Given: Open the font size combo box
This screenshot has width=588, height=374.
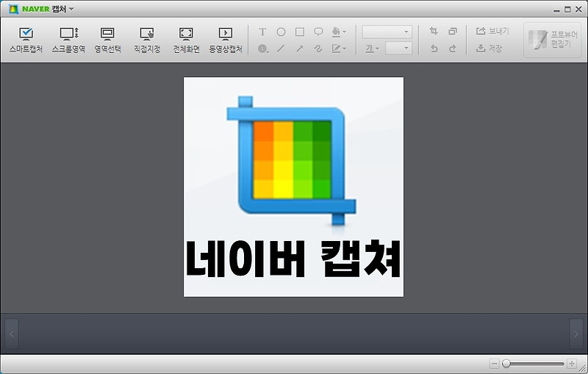Looking at the screenshot, I should (x=398, y=48).
